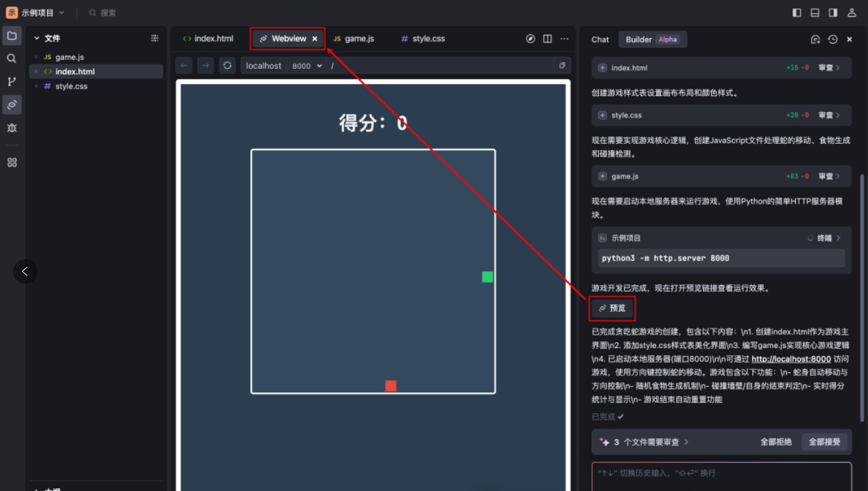
Task: Click the 搜索 search field
Action: tap(102, 12)
